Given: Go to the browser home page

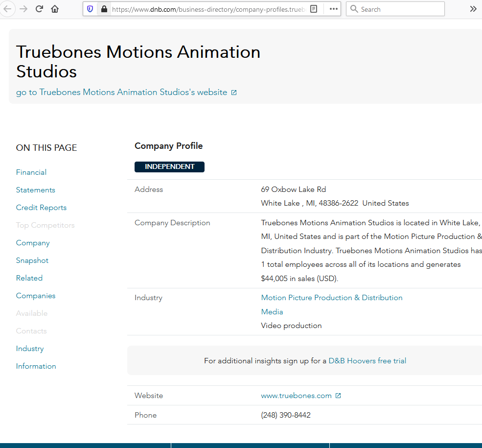Looking at the screenshot, I should coord(55,9).
